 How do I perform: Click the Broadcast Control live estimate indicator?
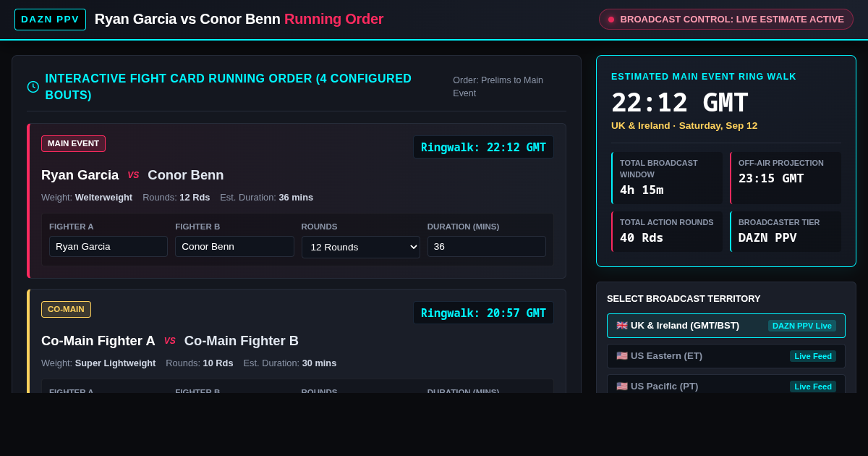[726, 20]
